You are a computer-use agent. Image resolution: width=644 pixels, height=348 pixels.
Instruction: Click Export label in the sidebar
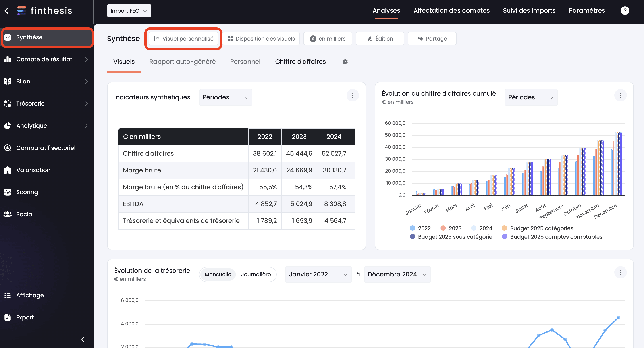pyautogui.click(x=25, y=317)
